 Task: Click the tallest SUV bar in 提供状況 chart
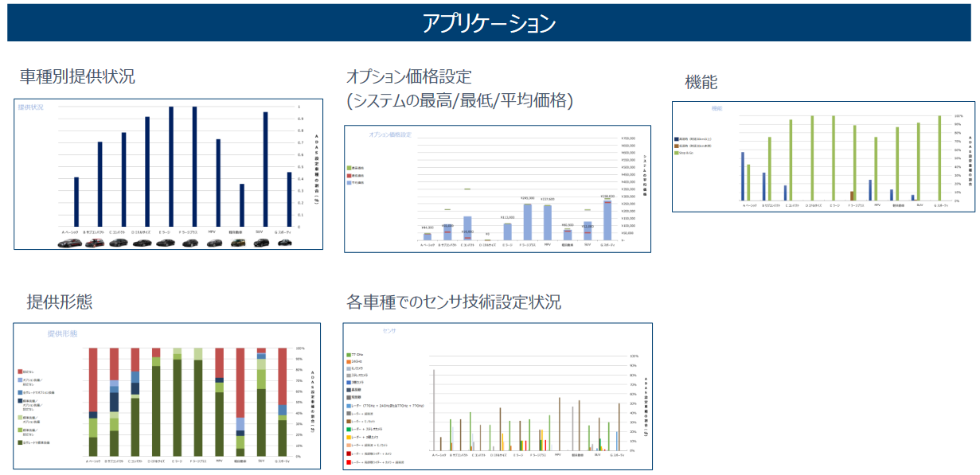(265, 169)
